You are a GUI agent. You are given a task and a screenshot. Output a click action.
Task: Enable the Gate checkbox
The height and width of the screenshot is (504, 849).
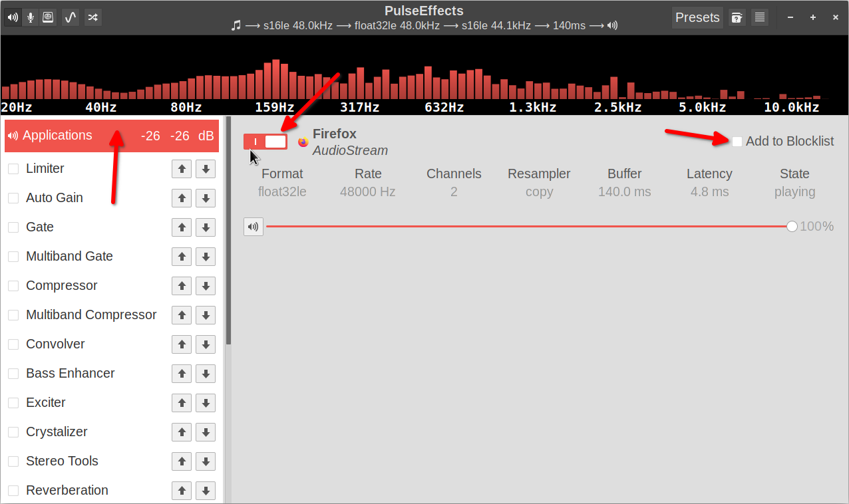(13, 227)
